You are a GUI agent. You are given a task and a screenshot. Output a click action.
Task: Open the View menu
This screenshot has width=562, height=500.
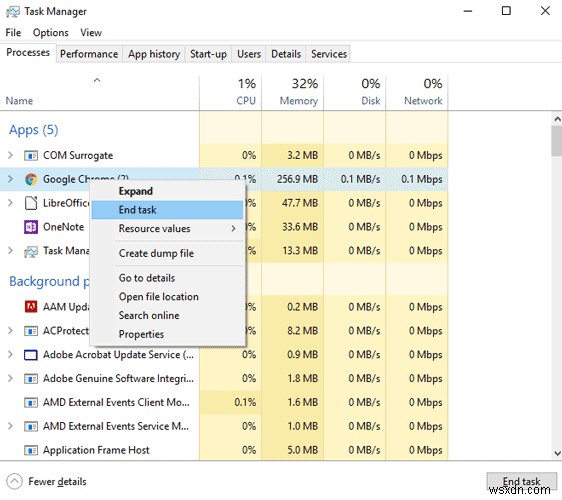click(91, 33)
